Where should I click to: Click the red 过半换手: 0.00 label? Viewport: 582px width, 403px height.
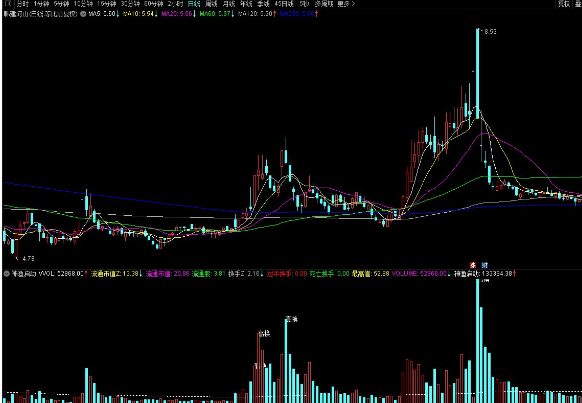287,274
